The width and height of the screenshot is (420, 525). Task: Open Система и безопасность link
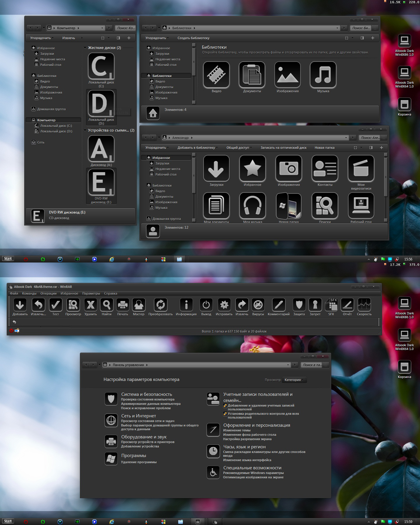(146, 394)
